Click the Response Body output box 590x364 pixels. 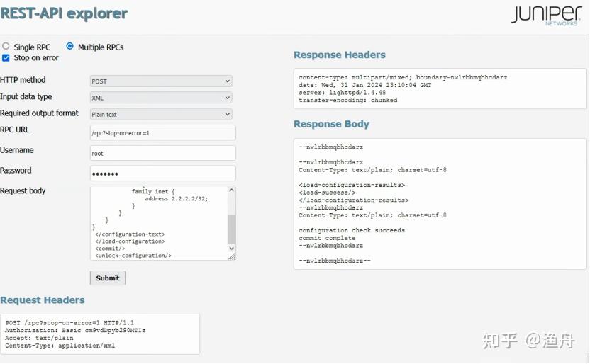coord(440,204)
